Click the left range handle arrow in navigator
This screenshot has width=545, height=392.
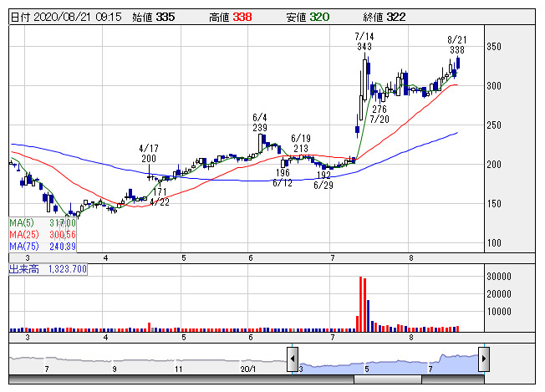[x=292, y=357]
